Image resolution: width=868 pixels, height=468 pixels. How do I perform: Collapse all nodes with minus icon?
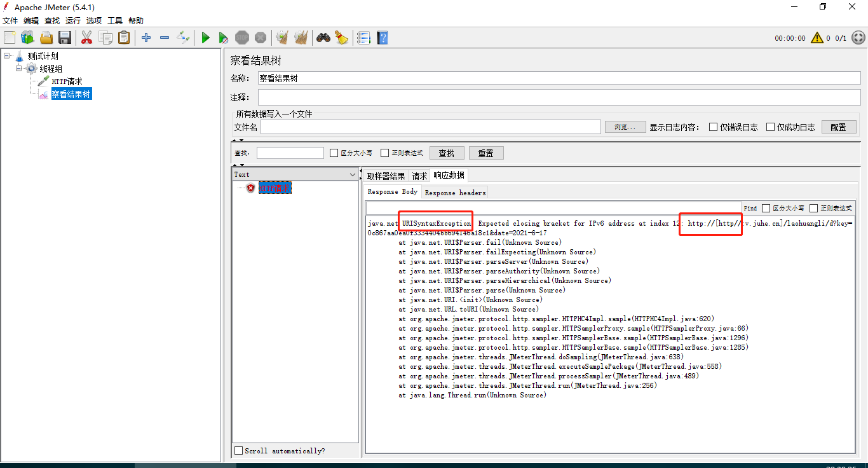point(165,38)
